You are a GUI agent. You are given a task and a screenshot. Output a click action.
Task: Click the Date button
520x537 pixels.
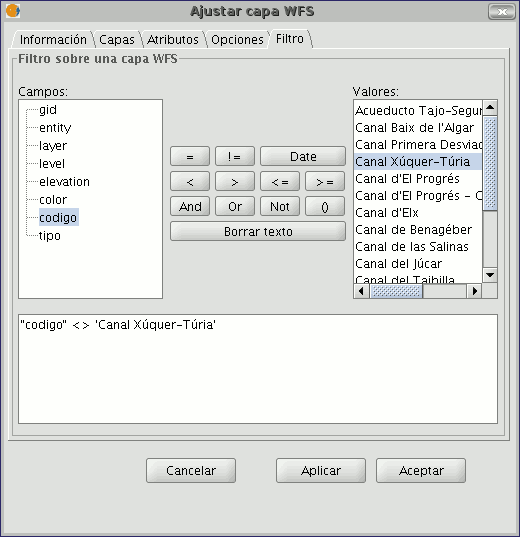[303, 157]
